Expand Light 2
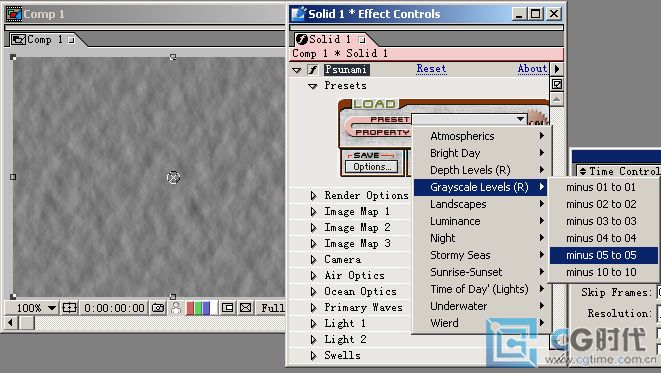This screenshot has height=373, width=661. (x=313, y=340)
